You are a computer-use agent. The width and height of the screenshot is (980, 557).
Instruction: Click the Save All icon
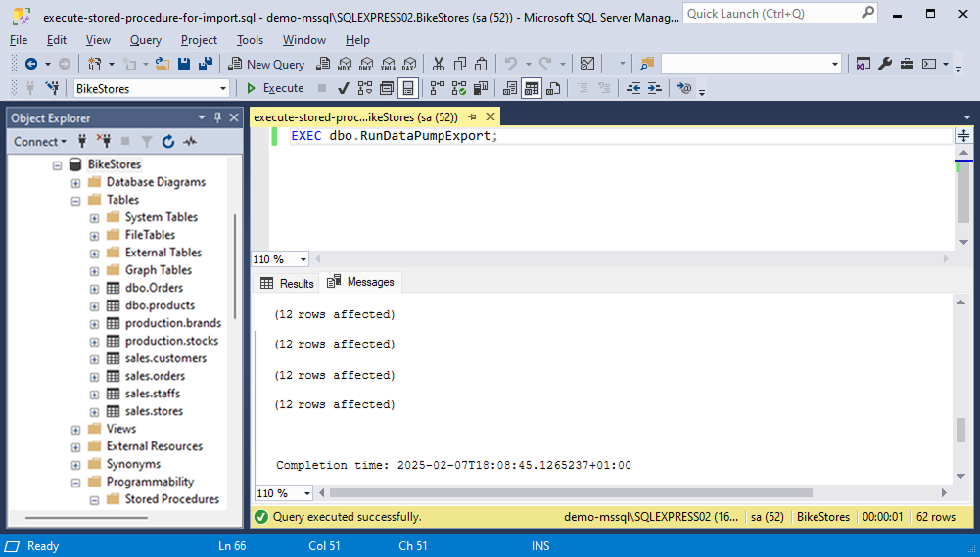(205, 64)
